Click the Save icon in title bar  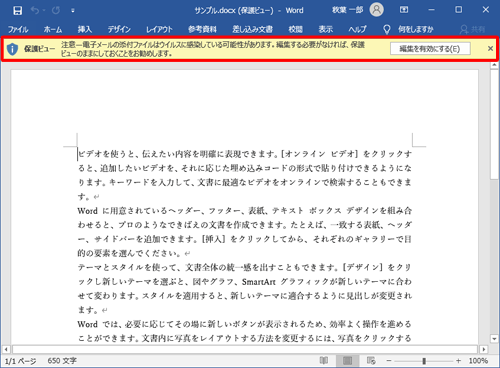tap(17, 11)
